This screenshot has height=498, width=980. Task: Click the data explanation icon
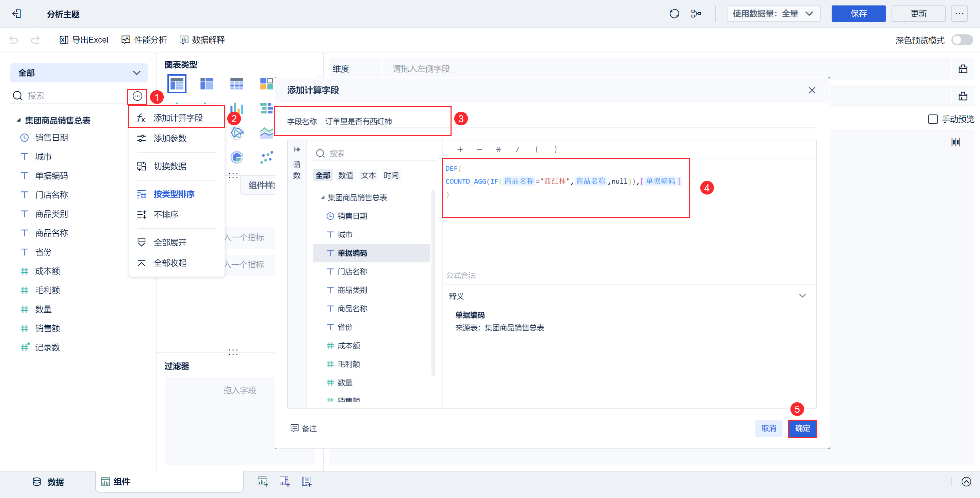click(184, 40)
